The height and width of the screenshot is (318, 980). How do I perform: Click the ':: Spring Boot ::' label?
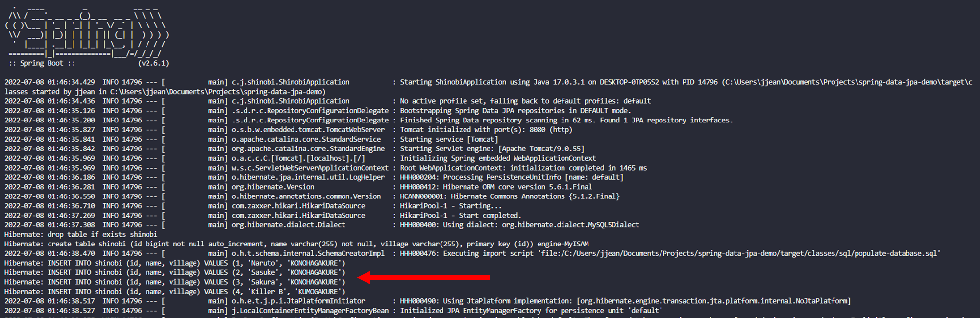coord(42,63)
